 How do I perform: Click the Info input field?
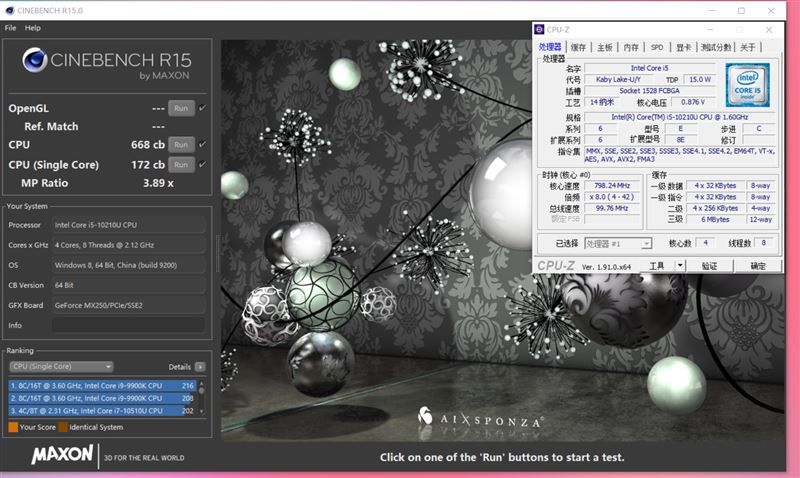(x=129, y=325)
